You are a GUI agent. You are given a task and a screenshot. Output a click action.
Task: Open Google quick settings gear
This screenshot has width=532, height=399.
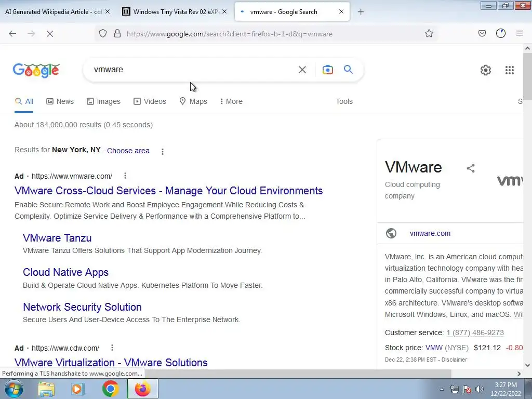coord(486,70)
